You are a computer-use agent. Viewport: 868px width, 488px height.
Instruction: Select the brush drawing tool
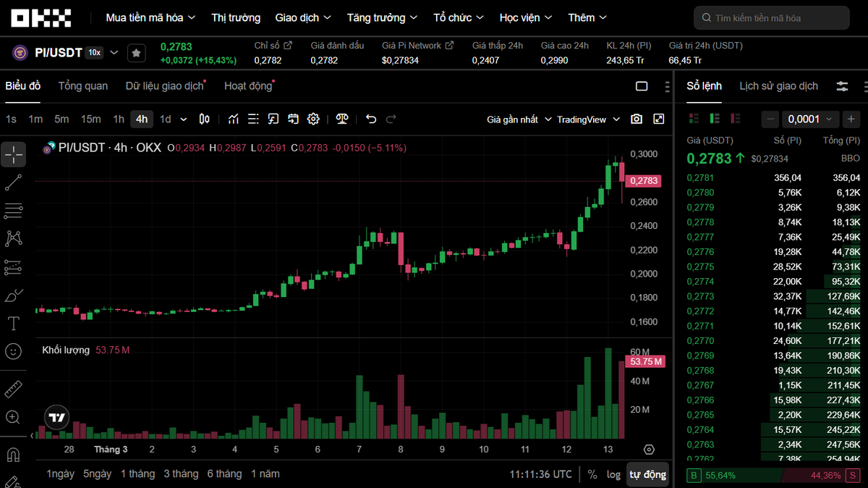pyautogui.click(x=13, y=295)
